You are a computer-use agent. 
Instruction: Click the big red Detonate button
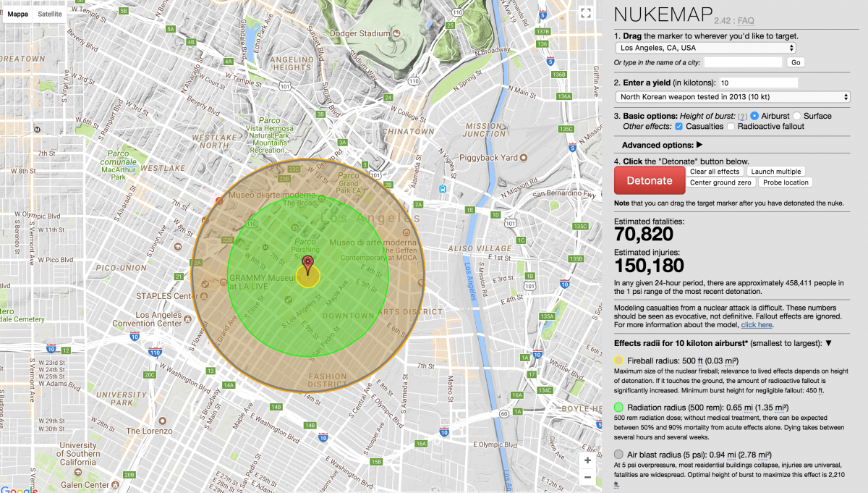(x=650, y=180)
